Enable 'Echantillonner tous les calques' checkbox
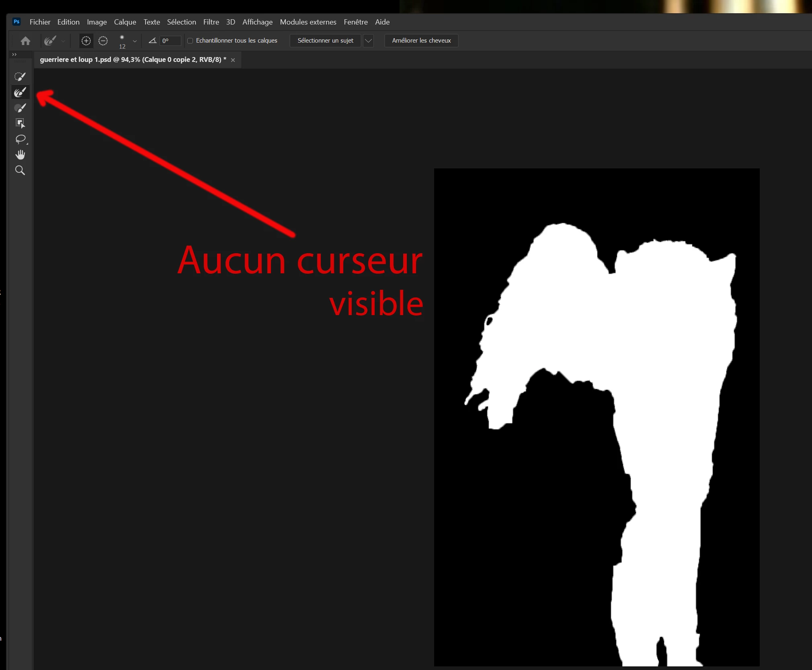The width and height of the screenshot is (812, 670). [x=190, y=41]
